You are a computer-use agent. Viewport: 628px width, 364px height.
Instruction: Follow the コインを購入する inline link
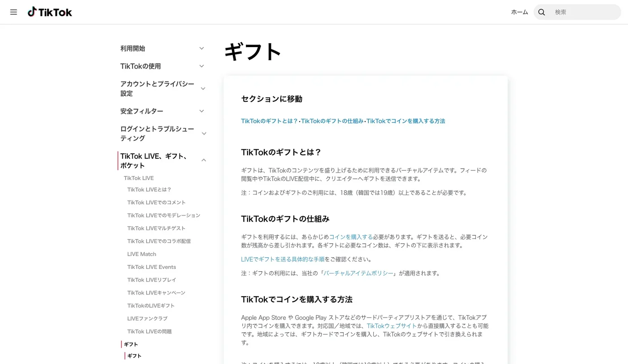pyautogui.click(x=351, y=237)
